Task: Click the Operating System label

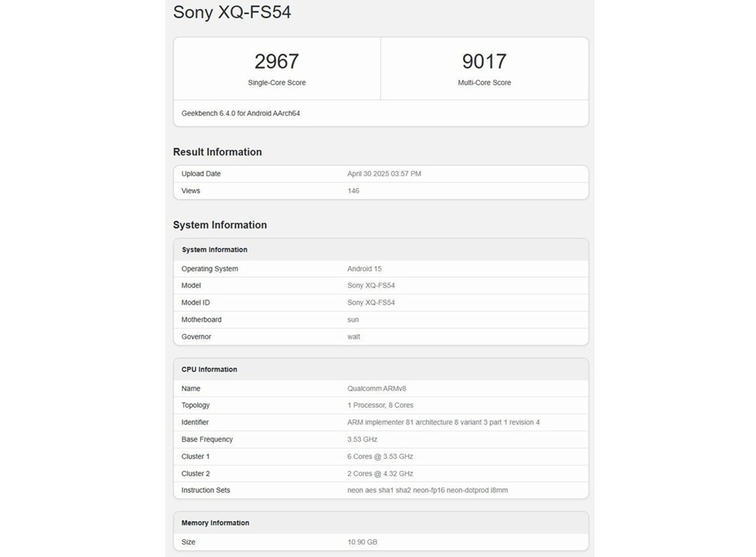Action: tap(210, 269)
